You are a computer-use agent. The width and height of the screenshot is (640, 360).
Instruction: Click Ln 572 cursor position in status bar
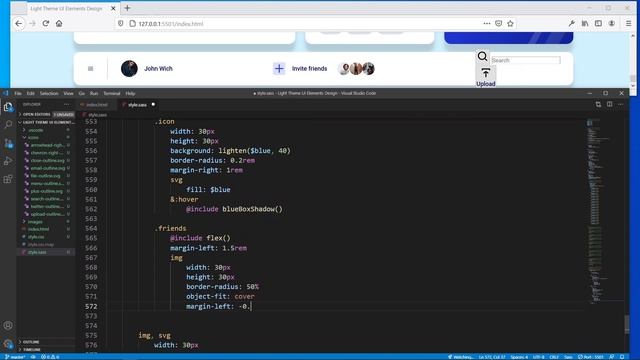point(493,357)
